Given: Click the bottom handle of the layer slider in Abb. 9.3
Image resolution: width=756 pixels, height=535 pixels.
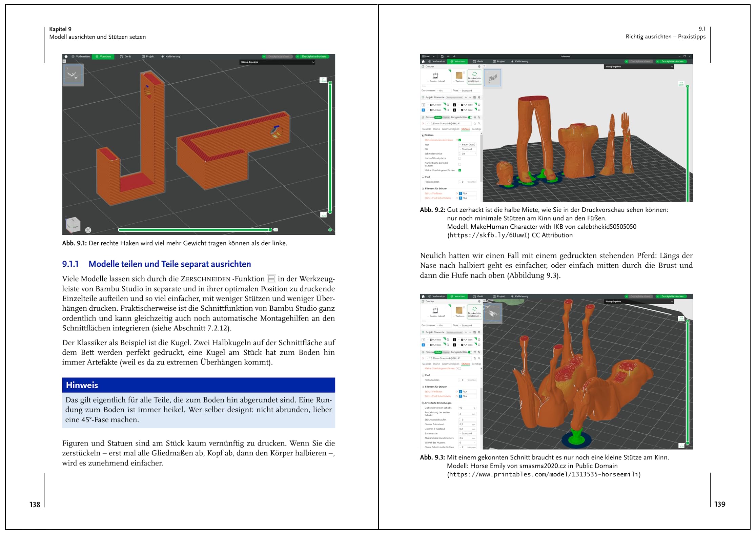Looking at the screenshot, I should coord(688,443).
